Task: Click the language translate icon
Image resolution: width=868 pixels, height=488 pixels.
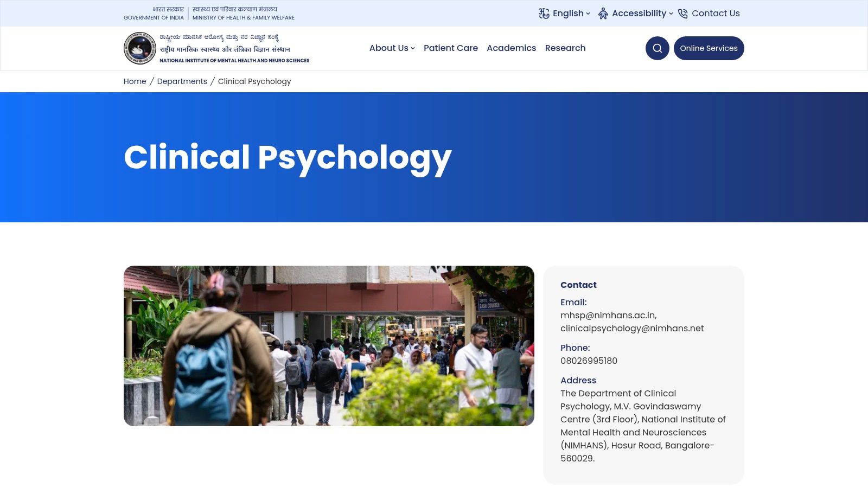Action: 544,14
